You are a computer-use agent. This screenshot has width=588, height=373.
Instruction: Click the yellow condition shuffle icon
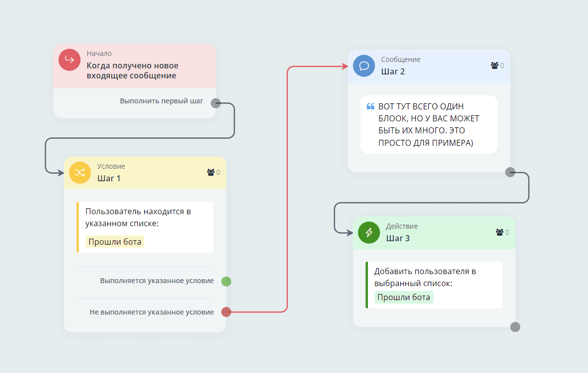79,173
